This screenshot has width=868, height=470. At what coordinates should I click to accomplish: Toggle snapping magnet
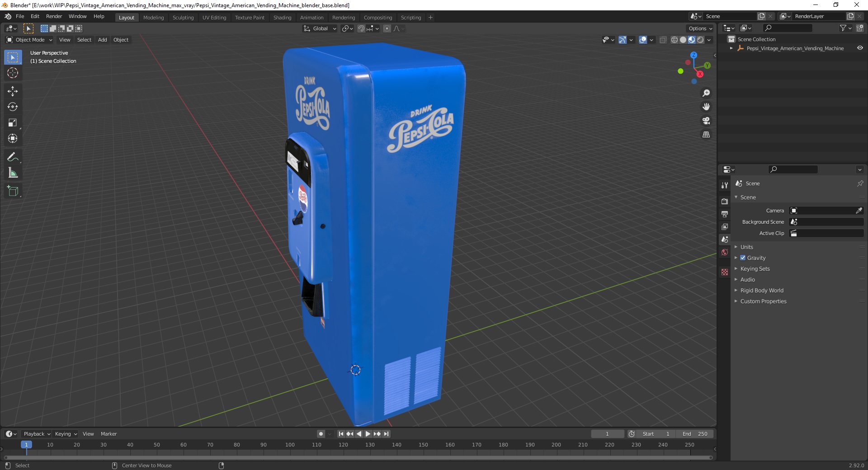pyautogui.click(x=361, y=28)
